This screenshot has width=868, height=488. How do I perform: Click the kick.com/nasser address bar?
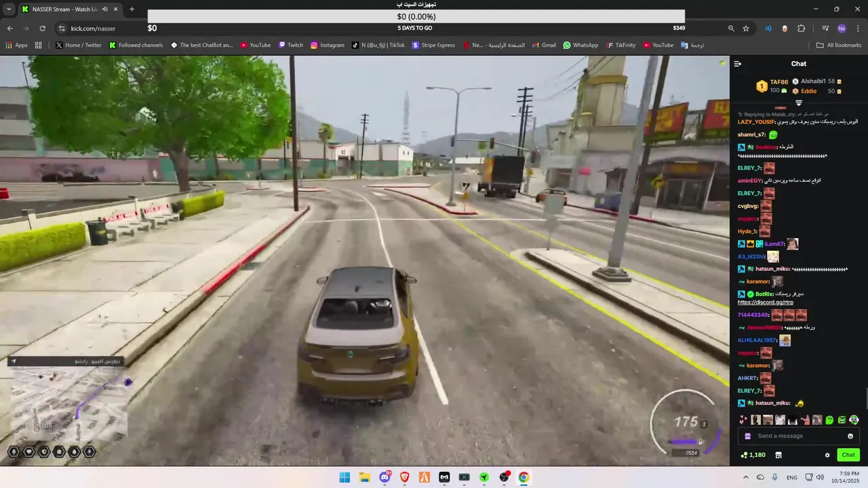coord(93,28)
